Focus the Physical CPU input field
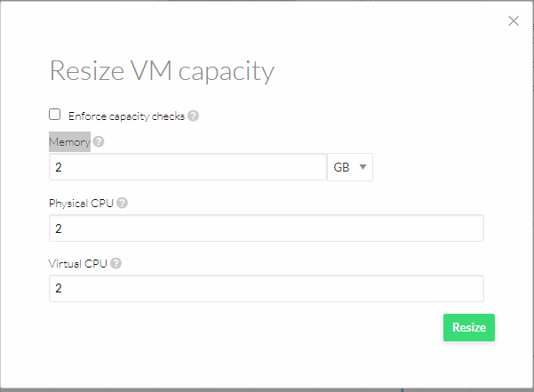 [267, 228]
